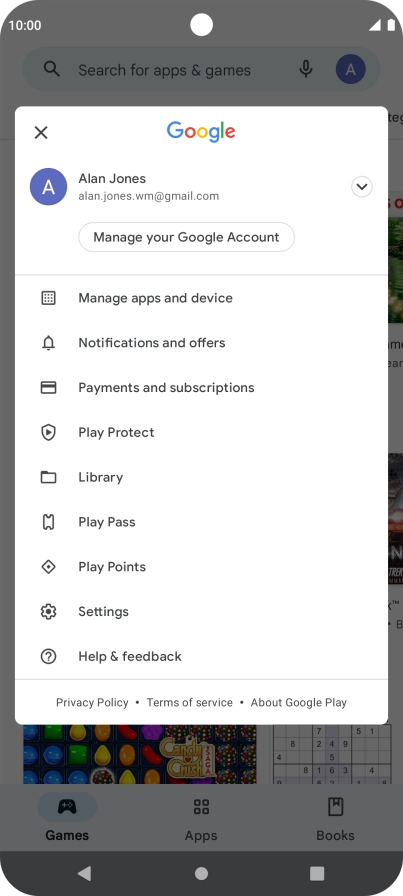Close the Google account menu

pos(41,133)
